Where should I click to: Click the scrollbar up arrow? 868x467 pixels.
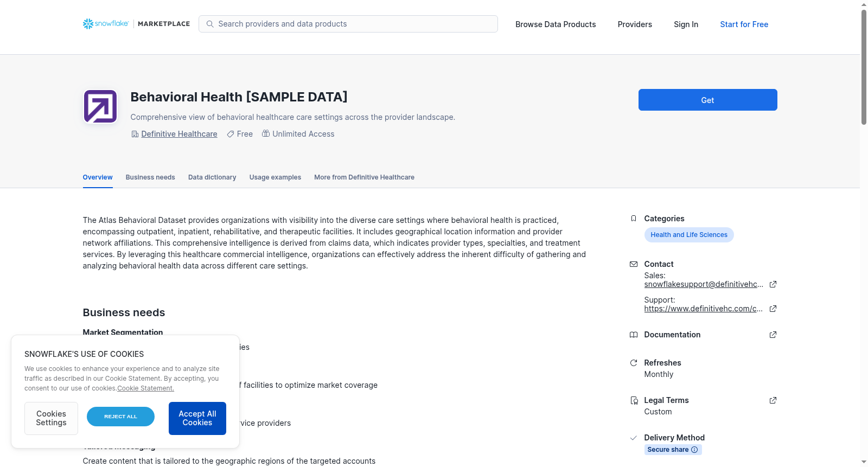tap(864, 4)
